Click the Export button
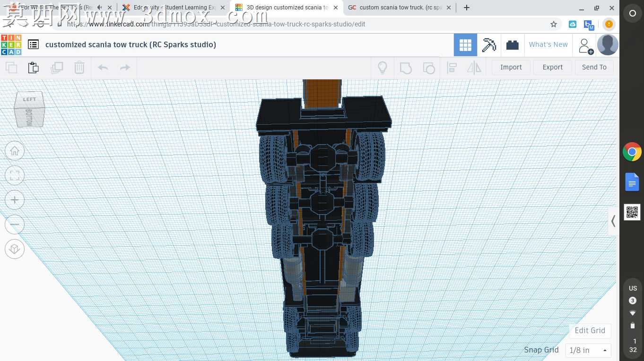 pos(552,68)
